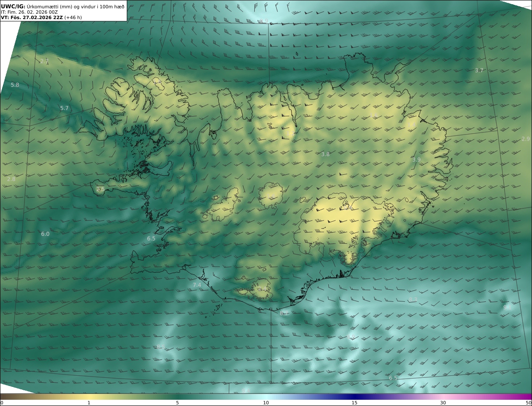532x406 pixels.
Task: Click the colorbar tick labeled 0
Action: 2,403
